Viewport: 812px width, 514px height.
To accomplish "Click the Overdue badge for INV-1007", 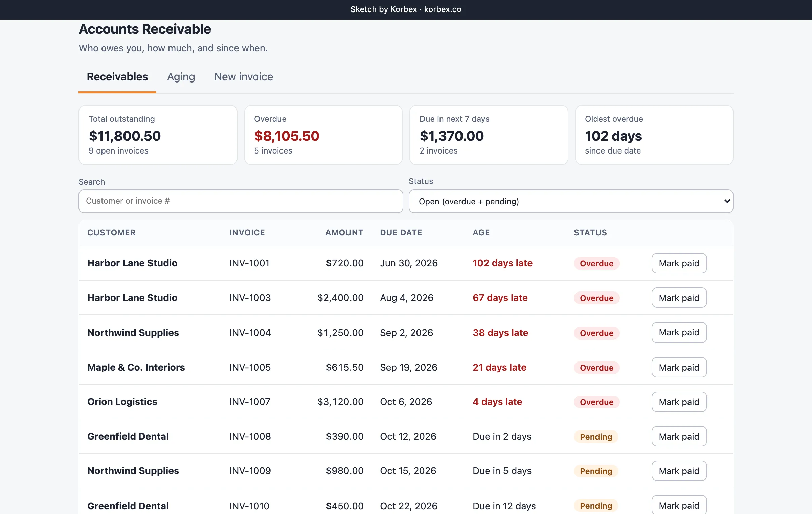I will 596,402.
